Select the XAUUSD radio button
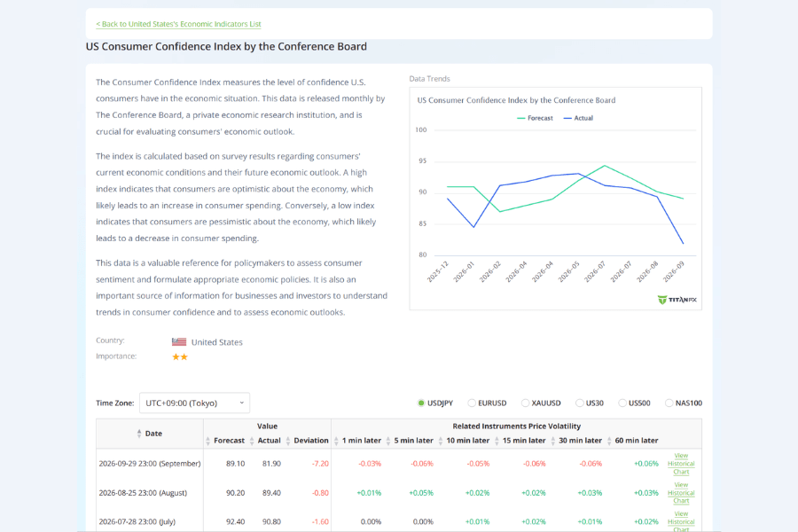Screen dimensions: 798x532 525,403
